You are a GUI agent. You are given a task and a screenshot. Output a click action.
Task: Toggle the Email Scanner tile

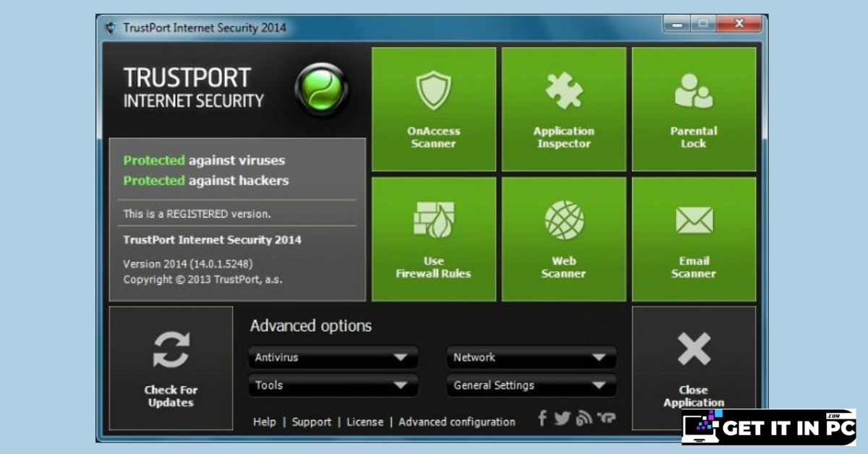coord(694,239)
